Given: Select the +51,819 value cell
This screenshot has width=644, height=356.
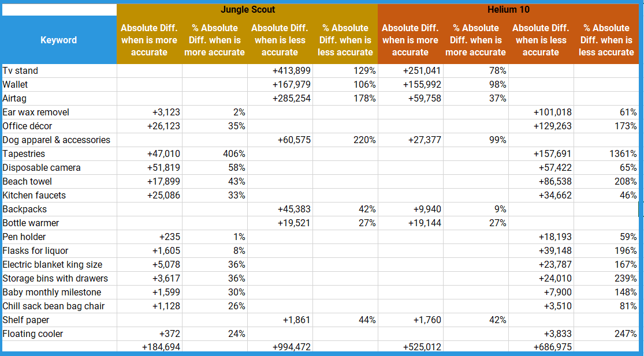Looking at the screenshot, I should coord(150,168).
